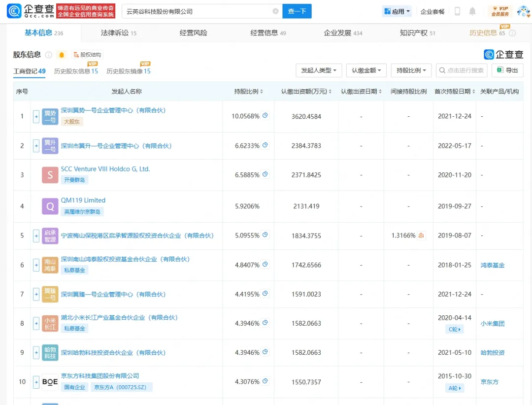Clear the search box text
The image size is (532, 405).
(x=275, y=11)
